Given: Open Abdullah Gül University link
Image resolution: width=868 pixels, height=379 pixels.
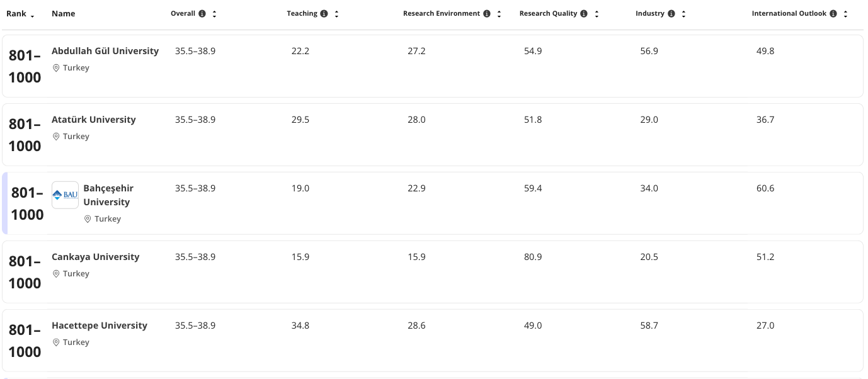Looking at the screenshot, I should tap(105, 51).
